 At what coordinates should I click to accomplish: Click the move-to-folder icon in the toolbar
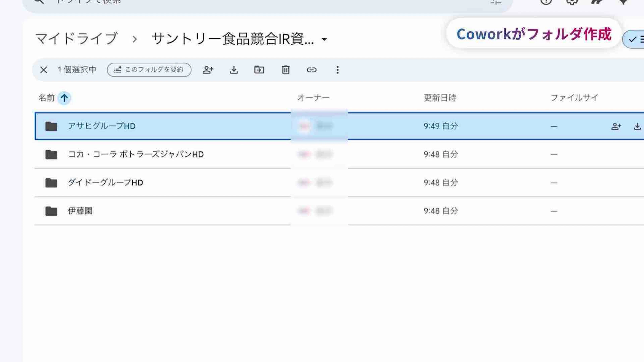pyautogui.click(x=259, y=70)
